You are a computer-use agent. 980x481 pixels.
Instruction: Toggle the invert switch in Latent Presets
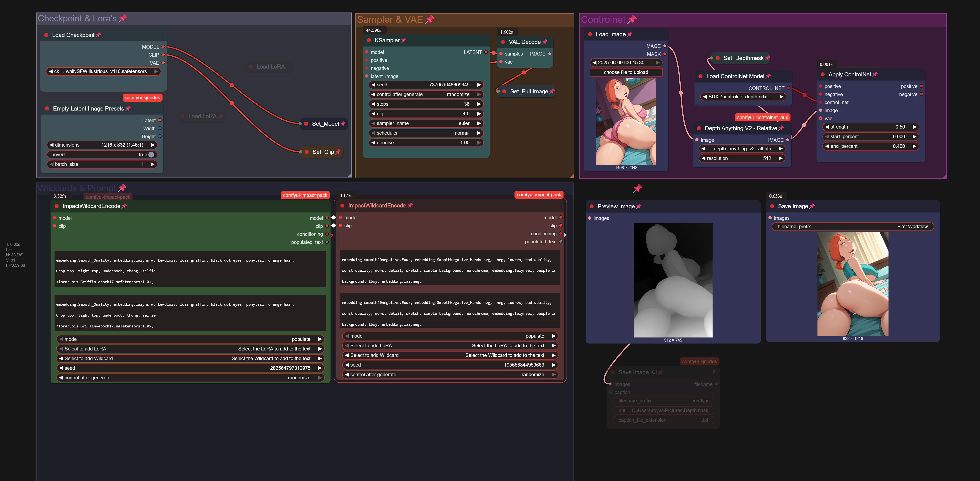click(151, 155)
